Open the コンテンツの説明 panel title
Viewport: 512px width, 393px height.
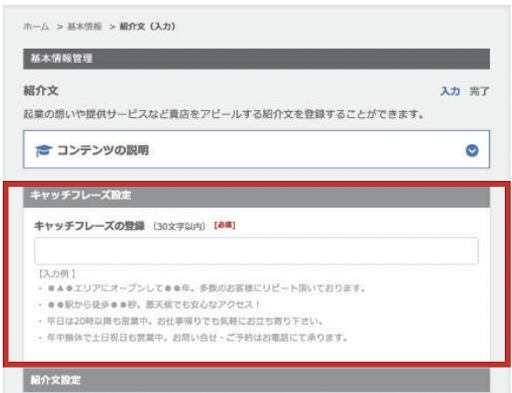coord(103,150)
